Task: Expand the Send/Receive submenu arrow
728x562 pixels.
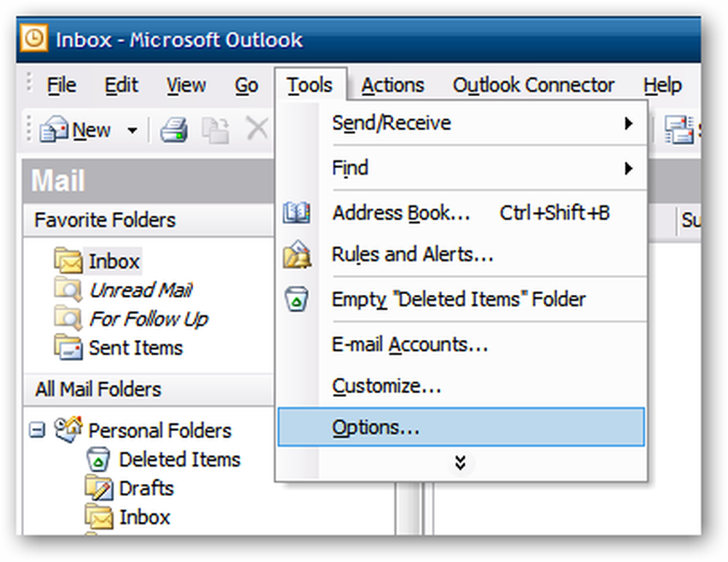Action: point(628,124)
